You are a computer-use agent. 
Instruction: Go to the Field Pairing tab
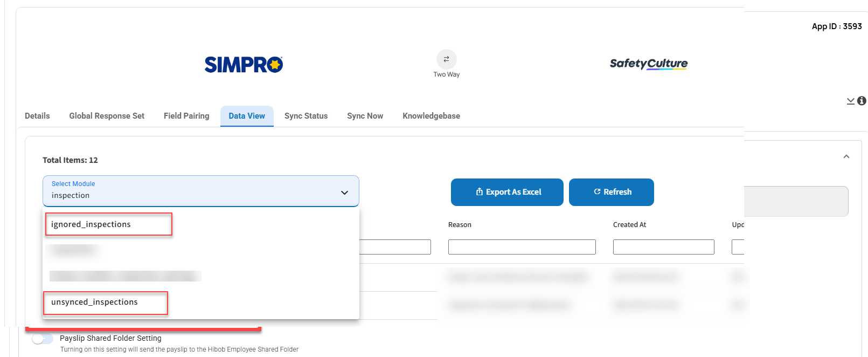(186, 116)
